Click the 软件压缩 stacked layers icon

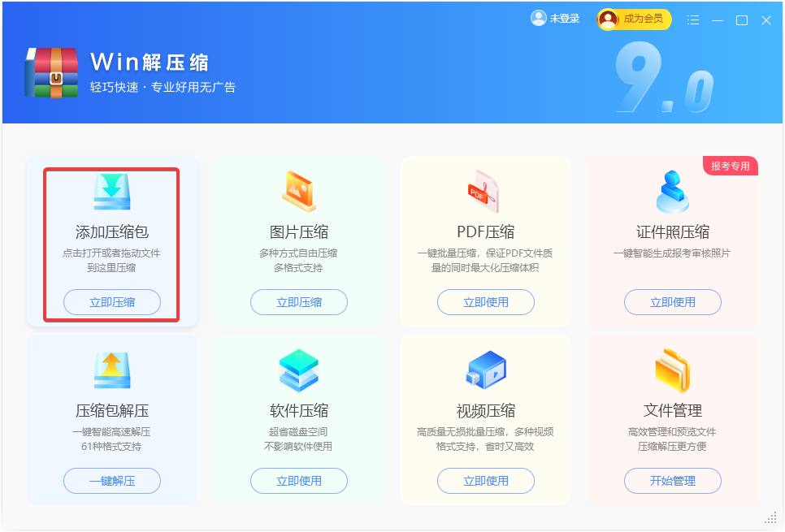[x=299, y=370]
